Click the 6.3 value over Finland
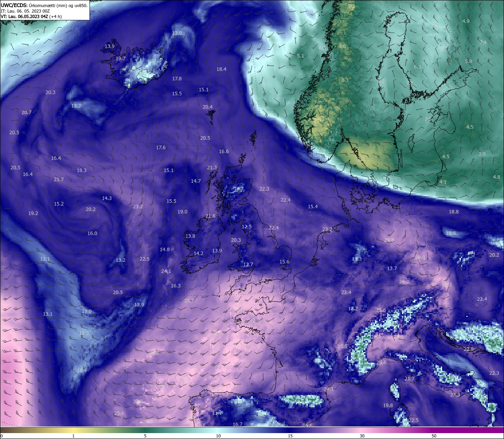Screen dimensions: 504x439 coord(417,67)
